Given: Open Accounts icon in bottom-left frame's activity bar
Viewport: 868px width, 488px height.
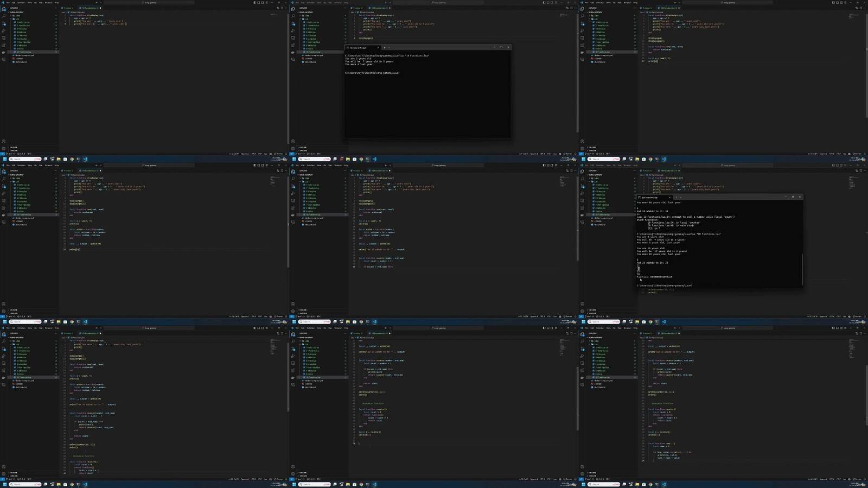Looking at the screenshot, I should [x=4, y=467].
